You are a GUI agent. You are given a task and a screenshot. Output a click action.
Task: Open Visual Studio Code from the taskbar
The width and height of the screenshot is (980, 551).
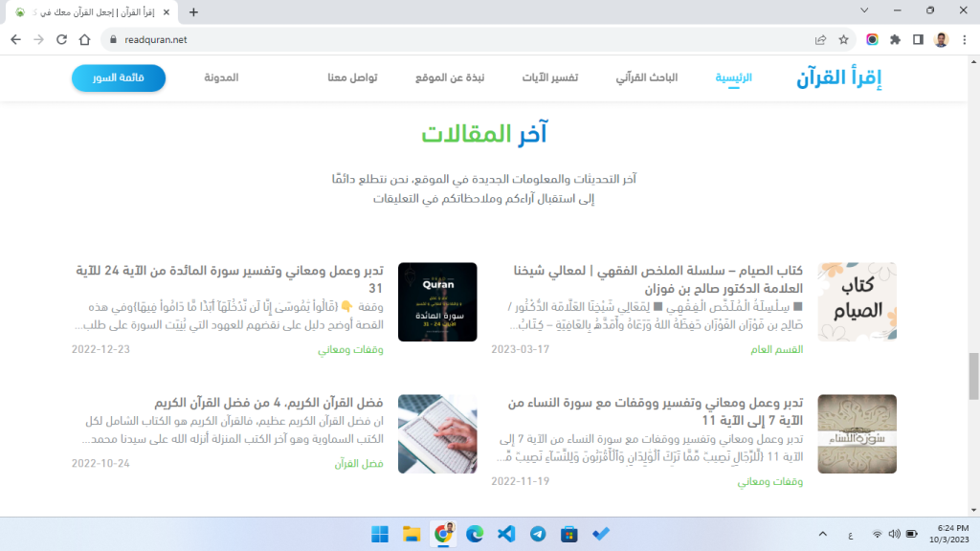click(506, 534)
